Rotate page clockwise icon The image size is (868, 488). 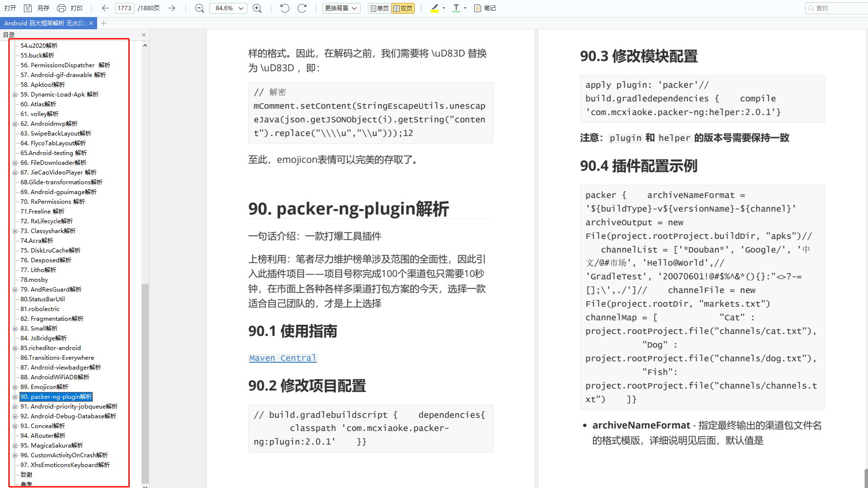[302, 8]
